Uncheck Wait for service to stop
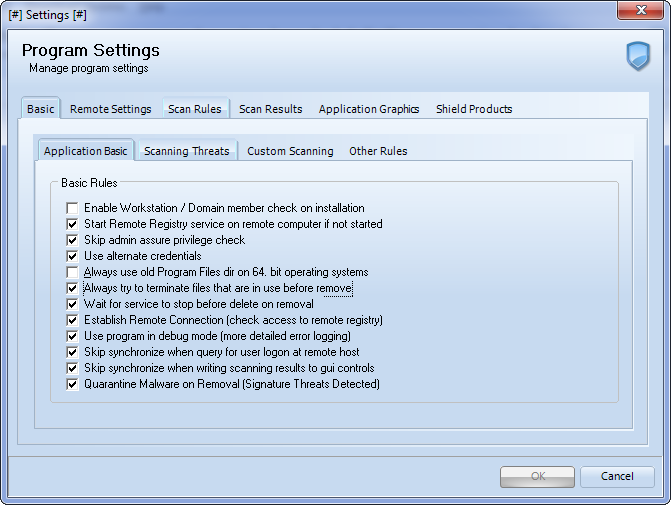 (x=72, y=304)
